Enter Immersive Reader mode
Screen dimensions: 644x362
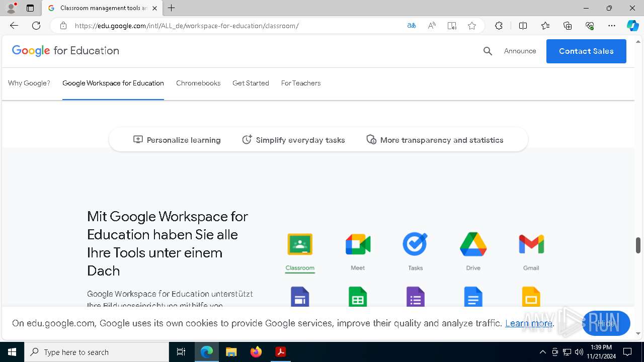[x=452, y=26]
